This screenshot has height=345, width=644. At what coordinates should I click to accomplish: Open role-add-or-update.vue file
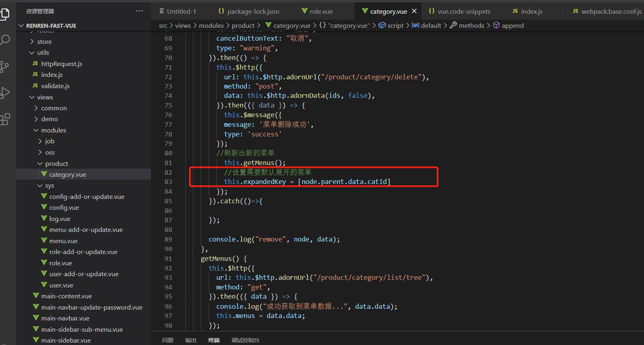83,252
